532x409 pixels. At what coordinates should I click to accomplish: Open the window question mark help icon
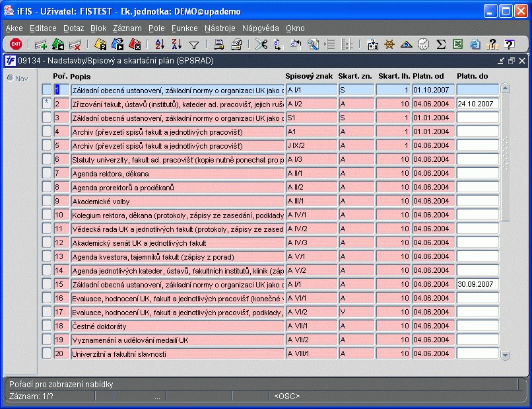point(509,44)
